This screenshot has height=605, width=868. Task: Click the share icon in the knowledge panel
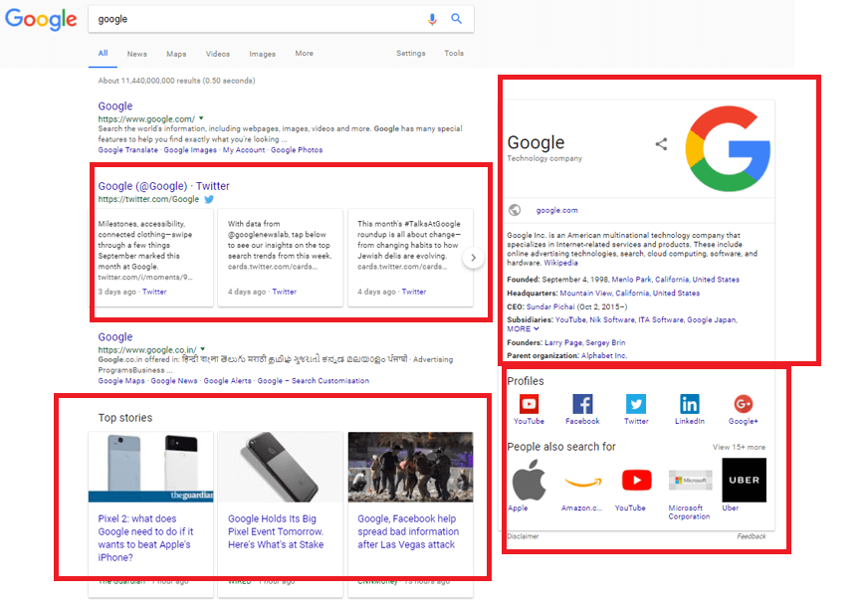pos(661,144)
